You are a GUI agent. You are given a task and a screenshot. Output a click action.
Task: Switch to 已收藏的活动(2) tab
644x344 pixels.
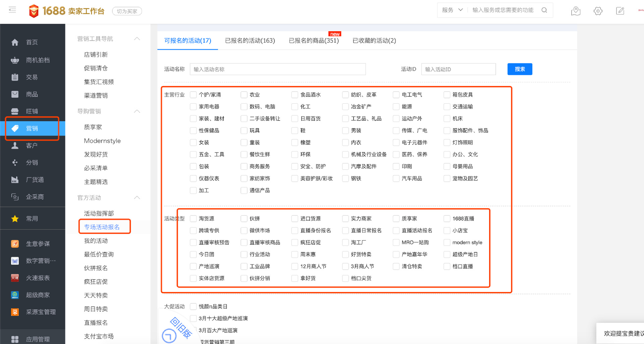(374, 41)
